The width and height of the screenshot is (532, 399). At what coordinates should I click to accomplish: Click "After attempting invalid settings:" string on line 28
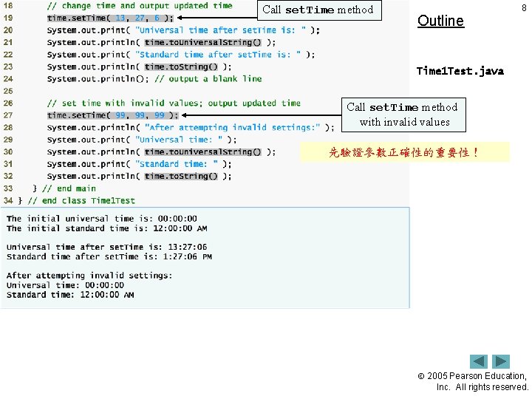tap(233, 128)
